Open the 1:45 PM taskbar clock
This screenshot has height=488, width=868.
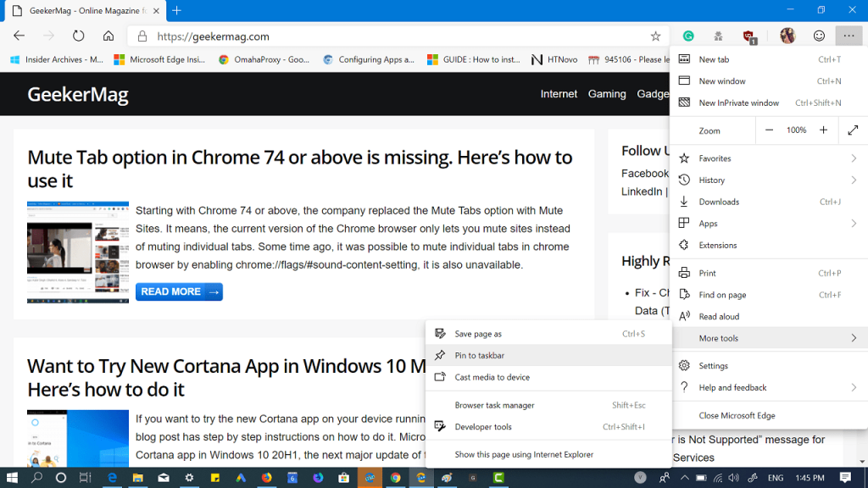[x=810, y=478]
